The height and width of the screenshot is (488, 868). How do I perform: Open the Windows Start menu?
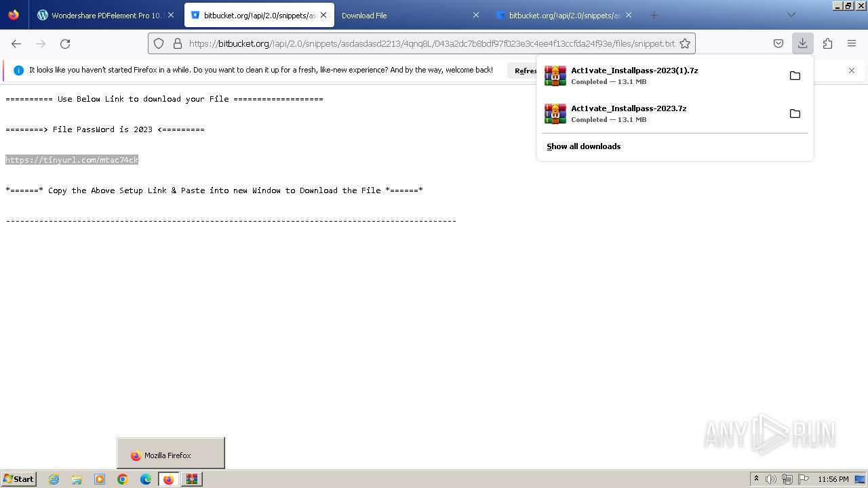(18, 479)
